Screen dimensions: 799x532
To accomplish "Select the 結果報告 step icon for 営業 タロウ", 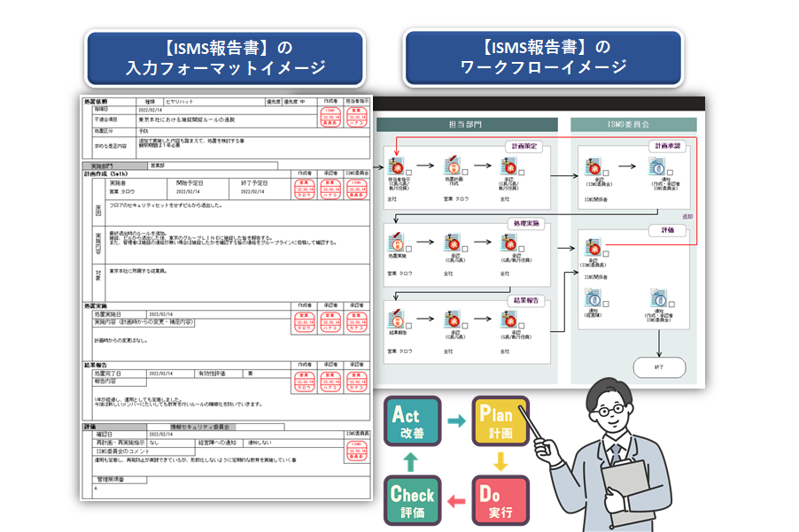I will (393, 317).
